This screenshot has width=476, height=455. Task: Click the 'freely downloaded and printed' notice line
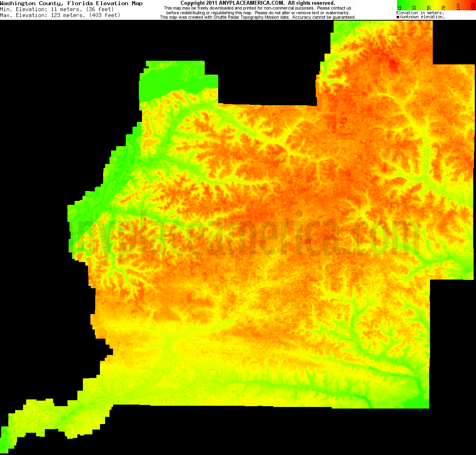click(257, 8)
